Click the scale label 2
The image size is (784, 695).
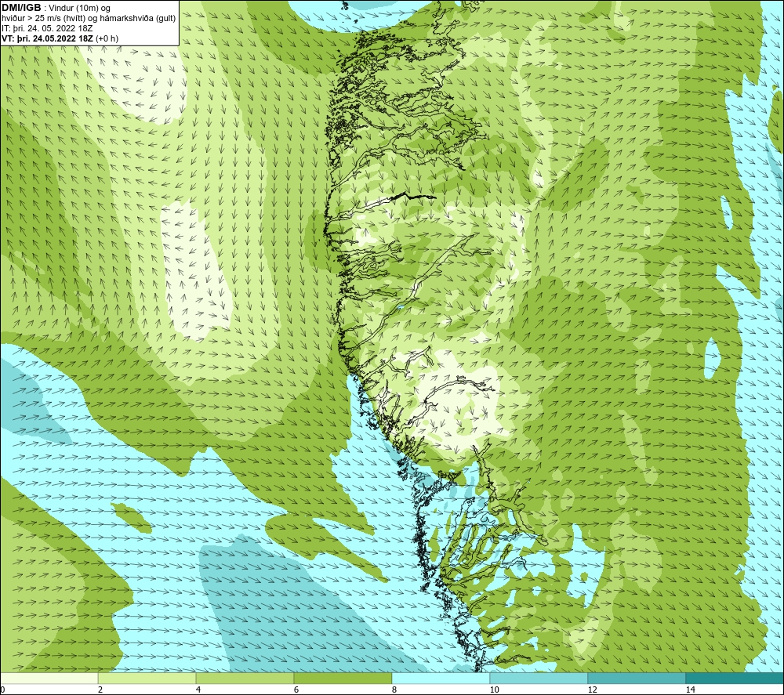tap(100, 690)
